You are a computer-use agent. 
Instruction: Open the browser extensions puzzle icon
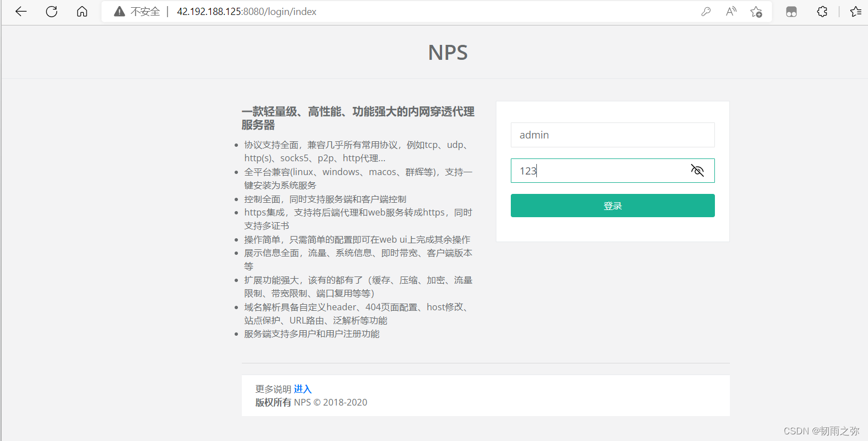click(823, 12)
